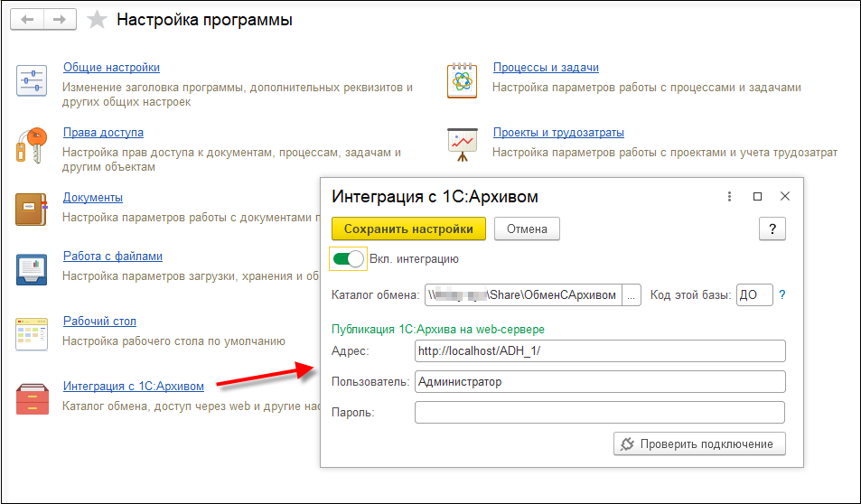
Task: Click the Вкл. интеграцию label text
Action: click(414, 258)
